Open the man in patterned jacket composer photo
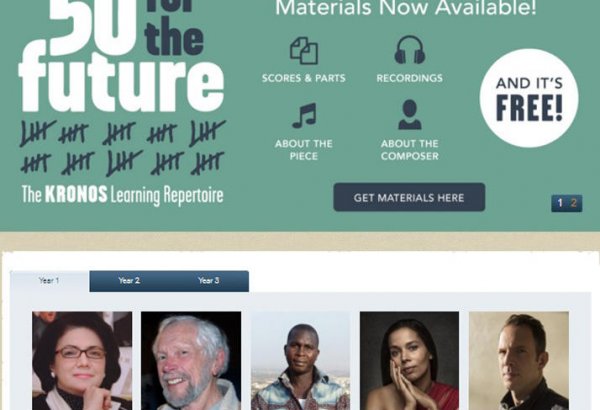 click(x=300, y=361)
